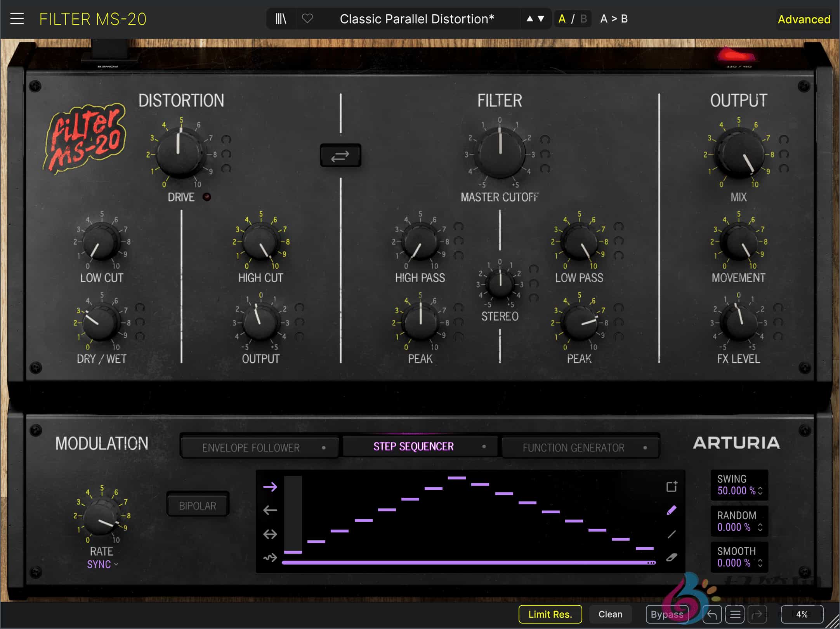Click the undo arrow in bottom bar
The image size is (840, 629).
click(x=712, y=614)
